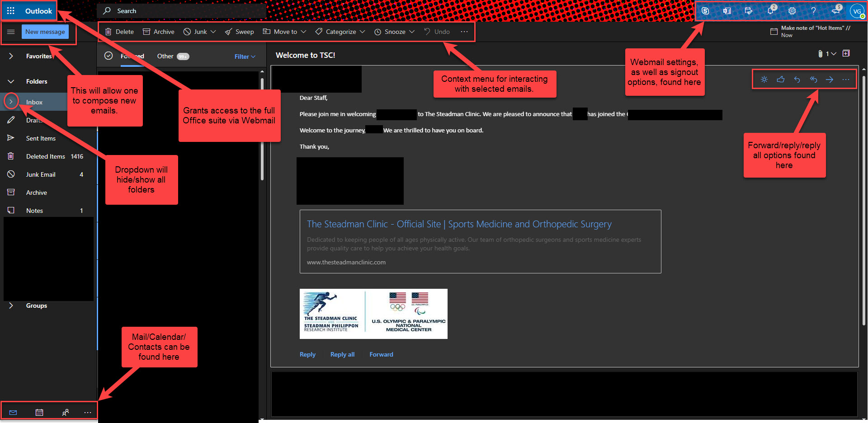The width and height of the screenshot is (868, 423).
Task: Click the Outlook brand title
Action: click(38, 11)
